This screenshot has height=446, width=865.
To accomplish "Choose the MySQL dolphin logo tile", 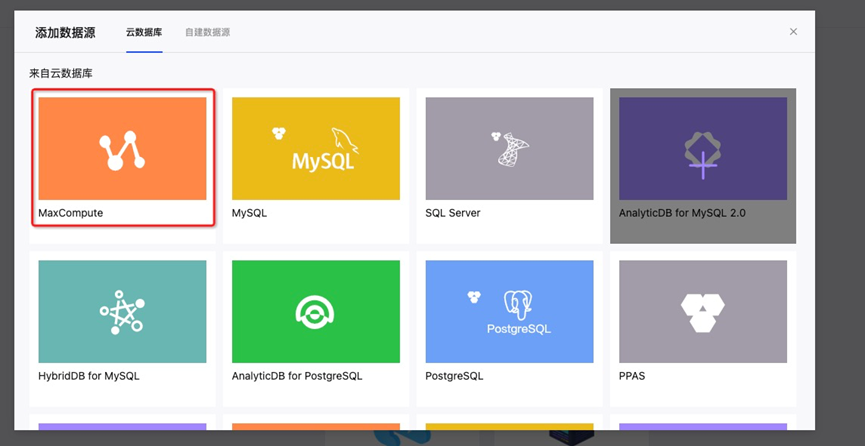I will (x=316, y=148).
